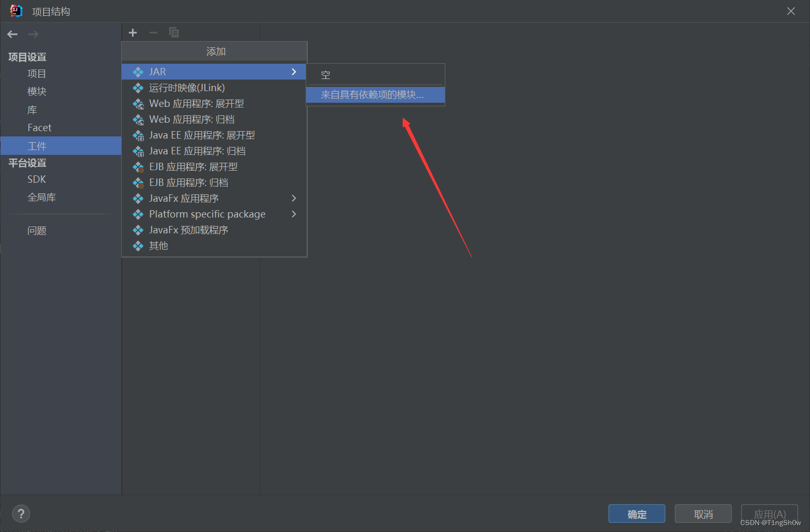Choose EJB 应用程序: 展开型

214,166
